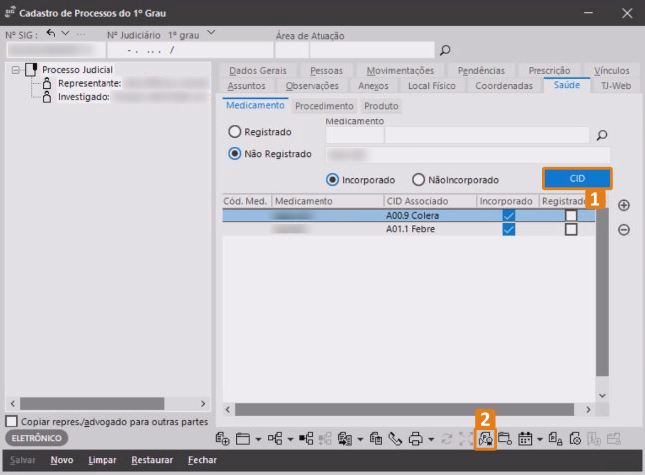Collapse the Processo Judicial tree node
This screenshot has width=645, height=475.
click(x=15, y=70)
